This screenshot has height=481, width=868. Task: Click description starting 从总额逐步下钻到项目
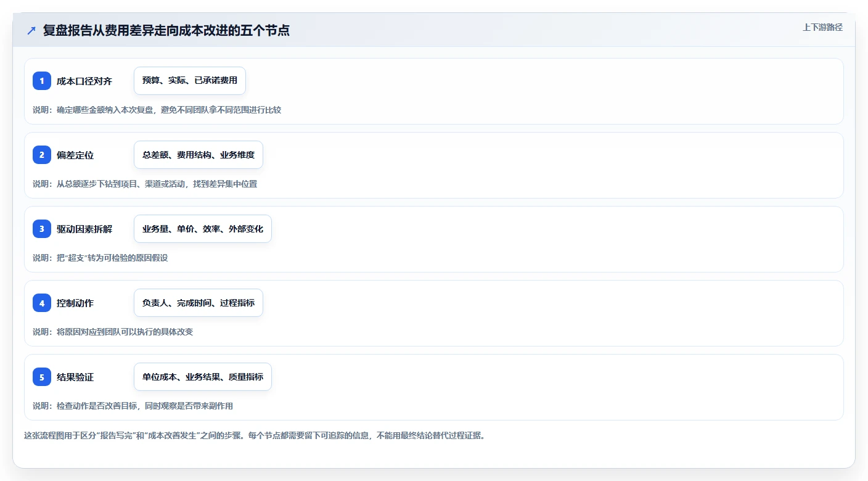(145, 184)
